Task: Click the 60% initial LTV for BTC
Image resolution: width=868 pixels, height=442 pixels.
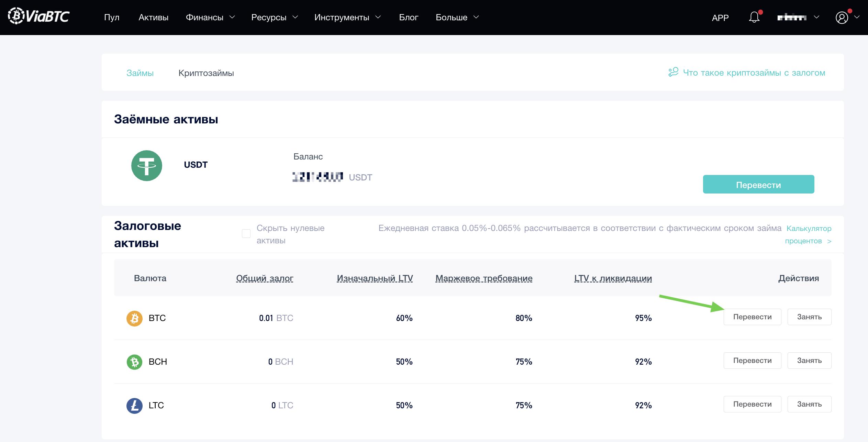Action: click(x=404, y=318)
